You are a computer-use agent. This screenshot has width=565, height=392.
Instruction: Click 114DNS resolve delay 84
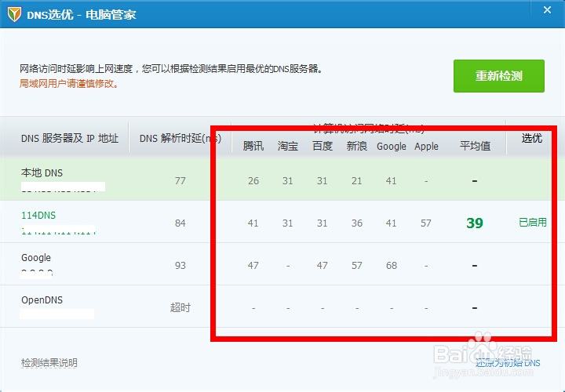click(x=180, y=223)
